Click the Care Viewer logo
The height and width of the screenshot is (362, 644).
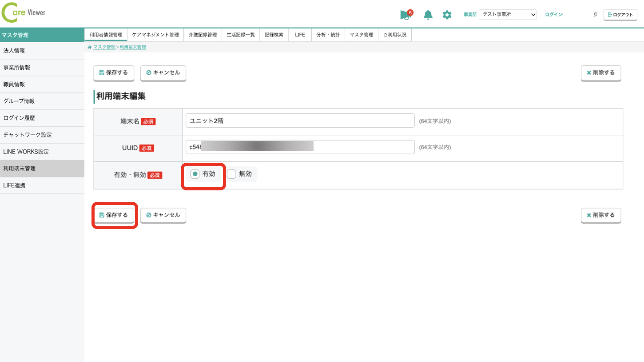pyautogui.click(x=24, y=13)
